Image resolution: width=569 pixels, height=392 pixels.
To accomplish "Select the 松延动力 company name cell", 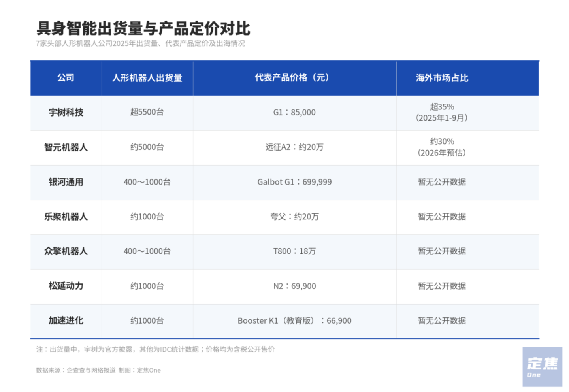I will pyautogui.click(x=66, y=286).
